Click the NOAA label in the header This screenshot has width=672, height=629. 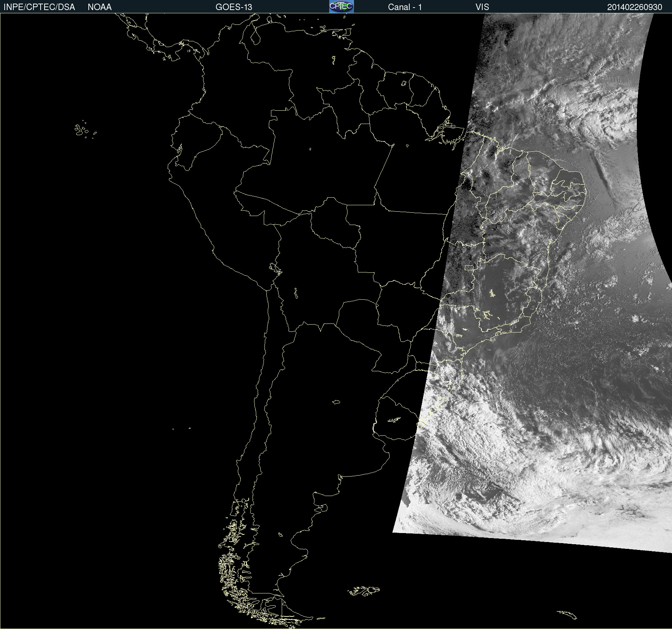click(100, 7)
